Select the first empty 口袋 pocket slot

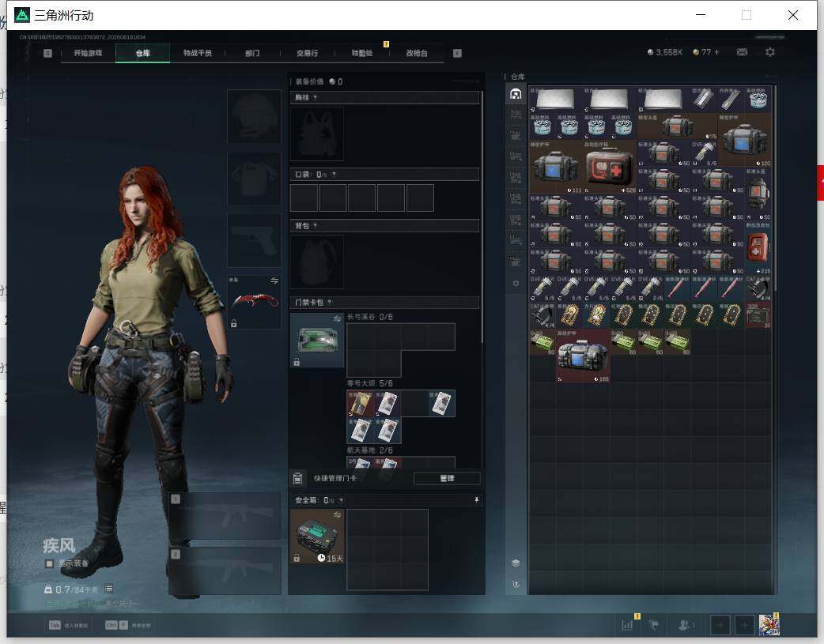[x=304, y=198]
